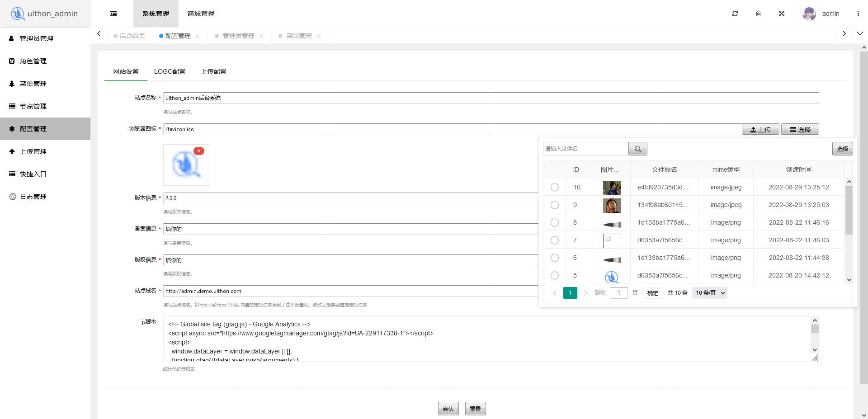This screenshot has width=868, height=419.
Task: Open the 网站设置 config tab
Action: click(x=126, y=71)
